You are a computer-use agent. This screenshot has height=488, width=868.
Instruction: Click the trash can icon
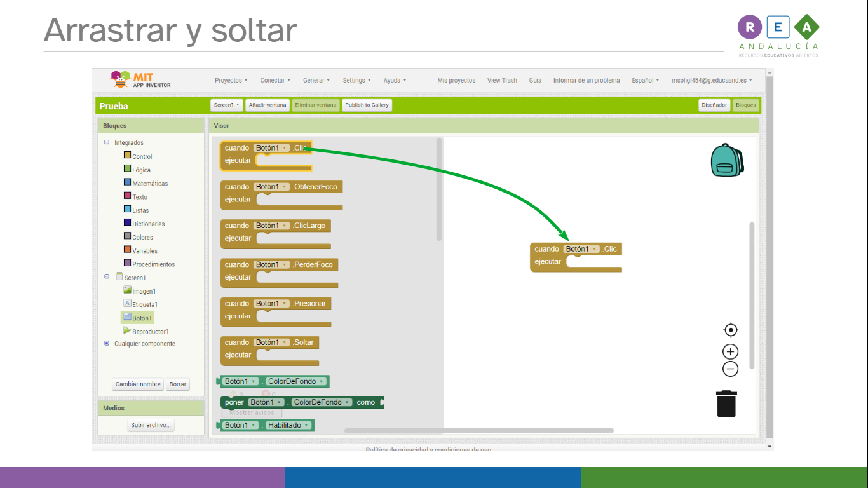[x=726, y=403]
